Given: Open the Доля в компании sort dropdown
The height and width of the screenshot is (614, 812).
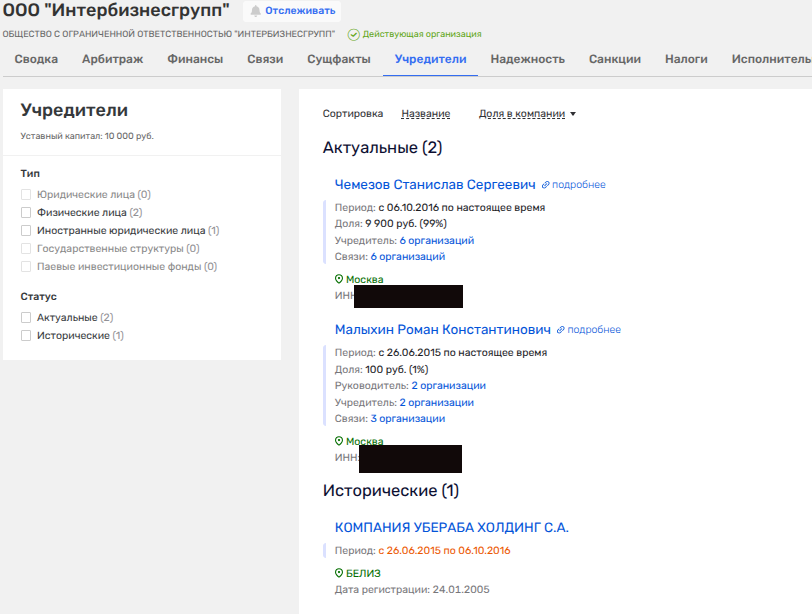Looking at the screenshot, I should (527, 114).
